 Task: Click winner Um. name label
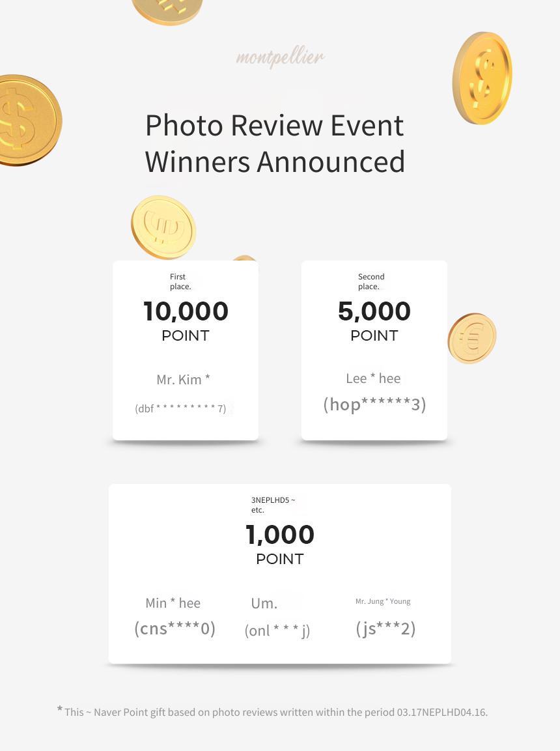(x=264, y=604)
